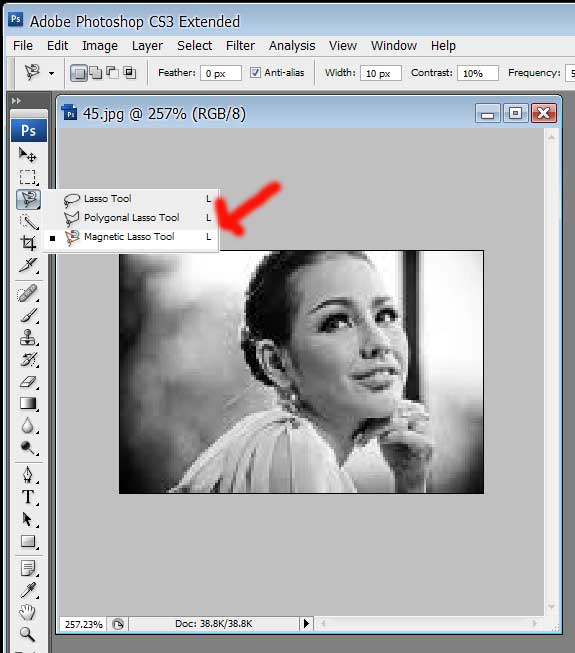Choose Intersect with selection mode
Viewport: 575px width, 653px height.
click(x=129, y=73)
